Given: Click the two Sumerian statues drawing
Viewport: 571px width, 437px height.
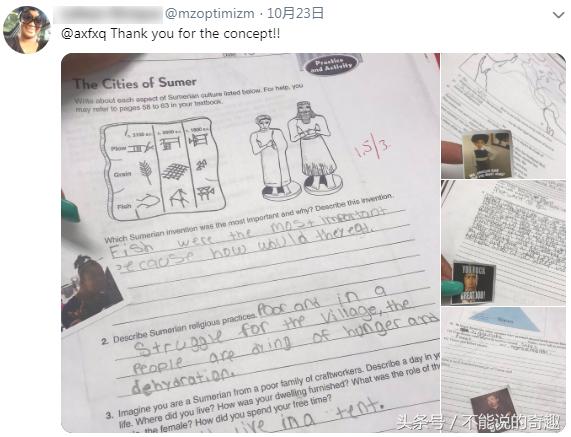Looking at the screenshot, I should (x=295, y=151).
